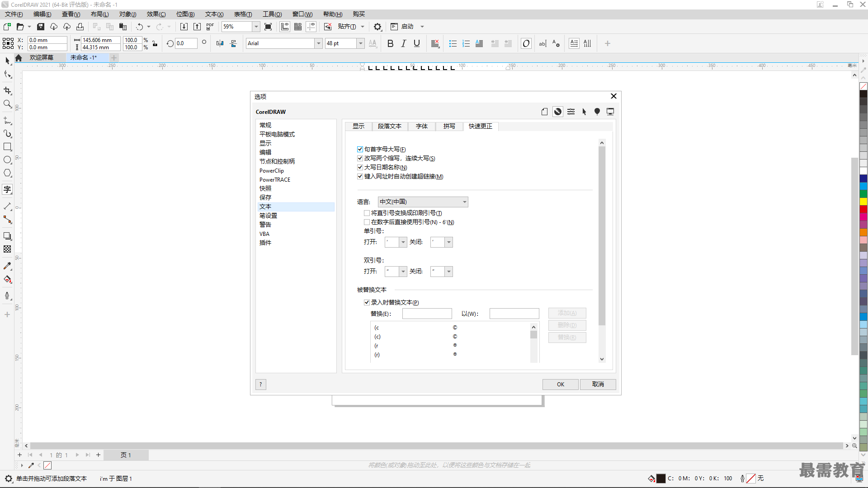Select 常规 in options category list
The width and height of the screenshot is (868, 488).
pos(265,125)
